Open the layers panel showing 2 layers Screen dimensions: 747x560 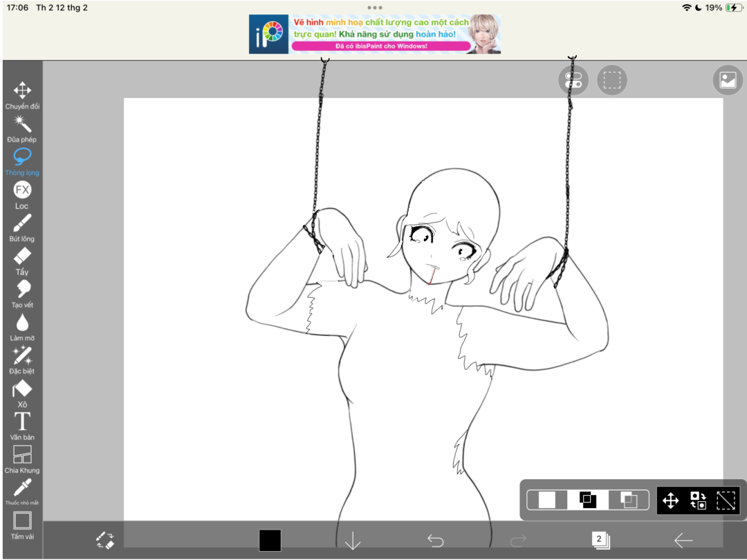tap(602, 541)
